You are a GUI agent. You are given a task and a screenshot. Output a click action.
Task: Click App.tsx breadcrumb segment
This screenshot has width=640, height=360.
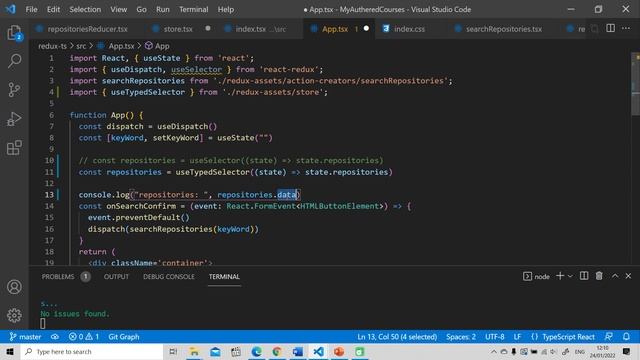point(121,46)
